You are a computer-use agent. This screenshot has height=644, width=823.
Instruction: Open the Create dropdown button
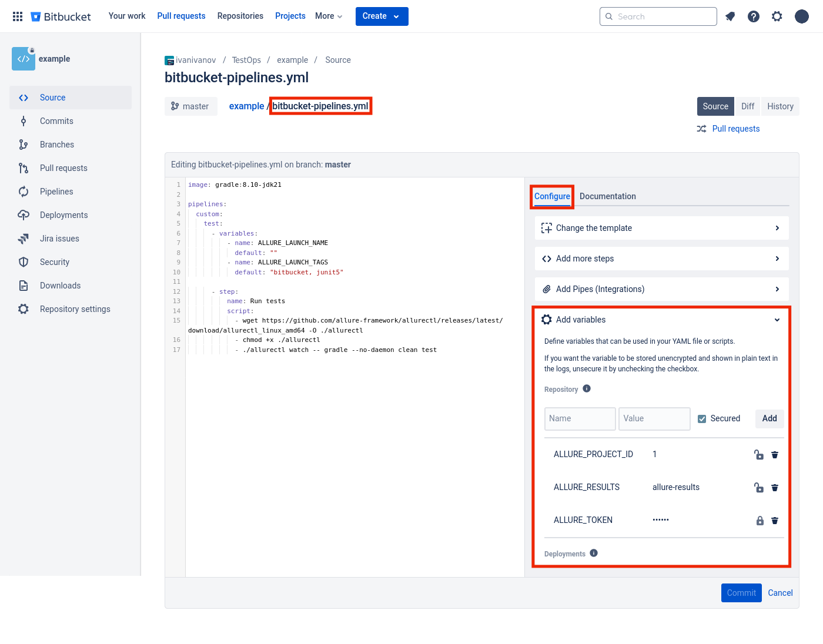382,16
